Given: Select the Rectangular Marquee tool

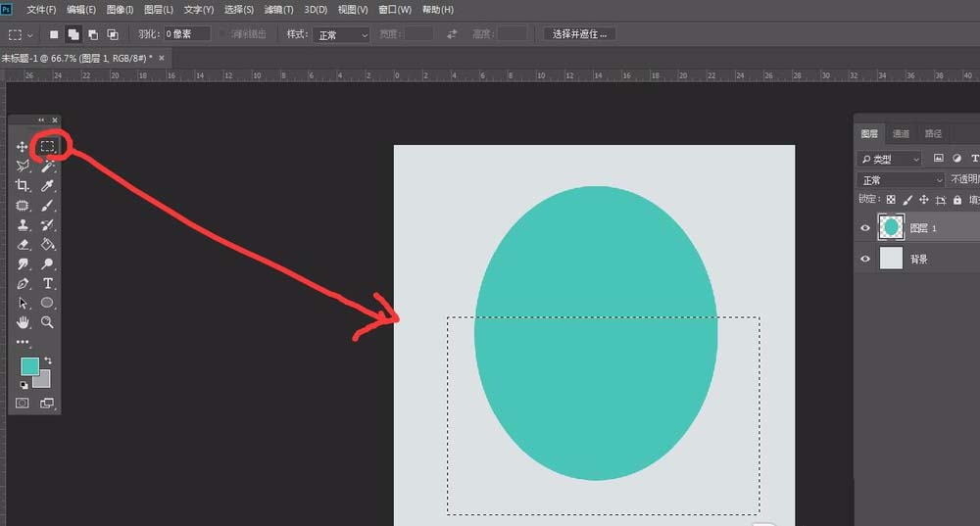Looking at the screenshot, I should 46,146.
